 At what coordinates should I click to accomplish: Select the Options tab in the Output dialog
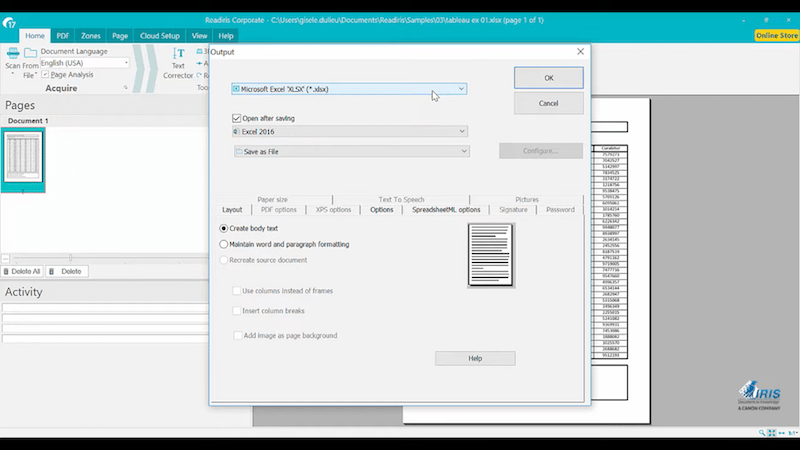pos(382,210)
